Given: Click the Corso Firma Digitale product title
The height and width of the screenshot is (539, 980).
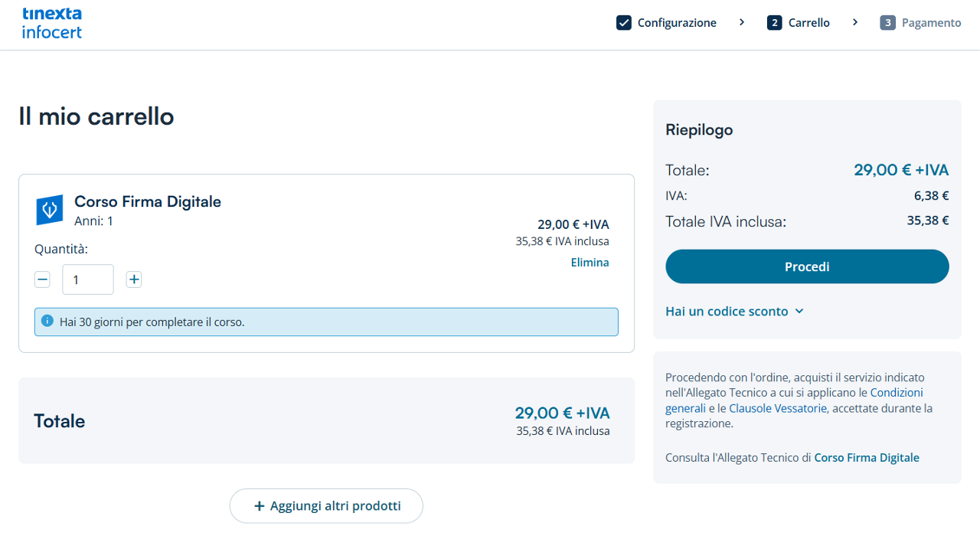Looking at the screenshot, I should [148, 201].
